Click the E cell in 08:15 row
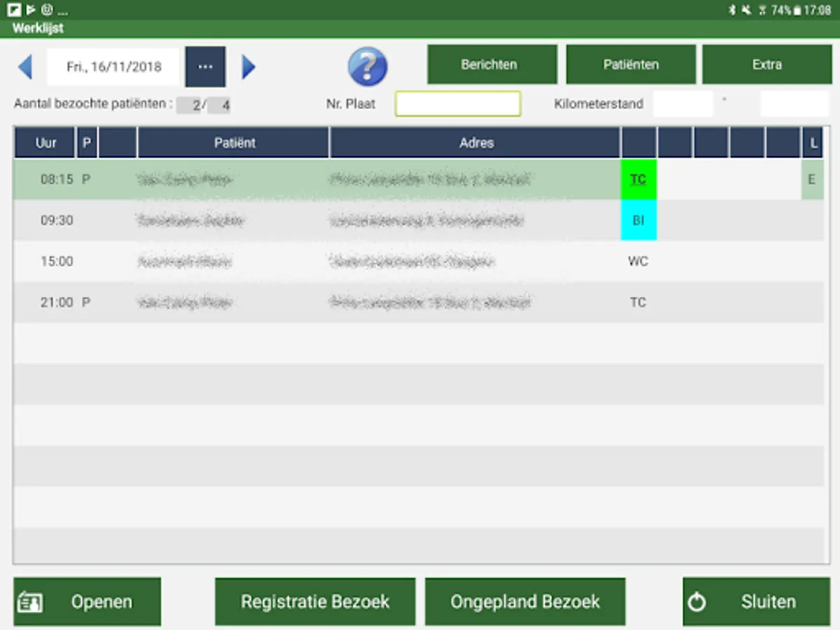The width and height of the screenshot is (840, 630). point(812,179)
